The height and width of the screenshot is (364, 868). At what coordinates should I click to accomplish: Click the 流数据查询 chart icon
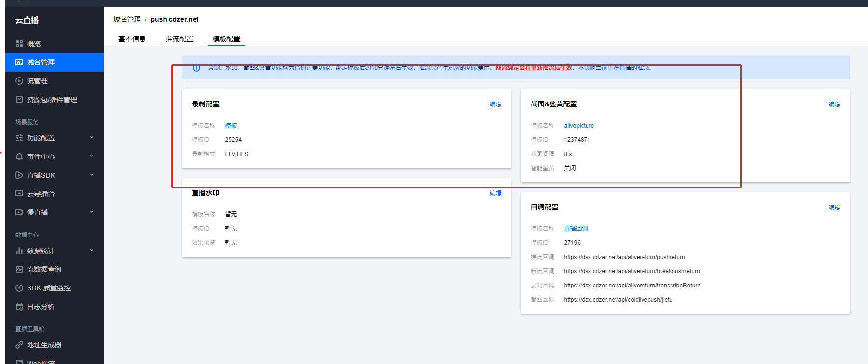(x=19, y=269)
